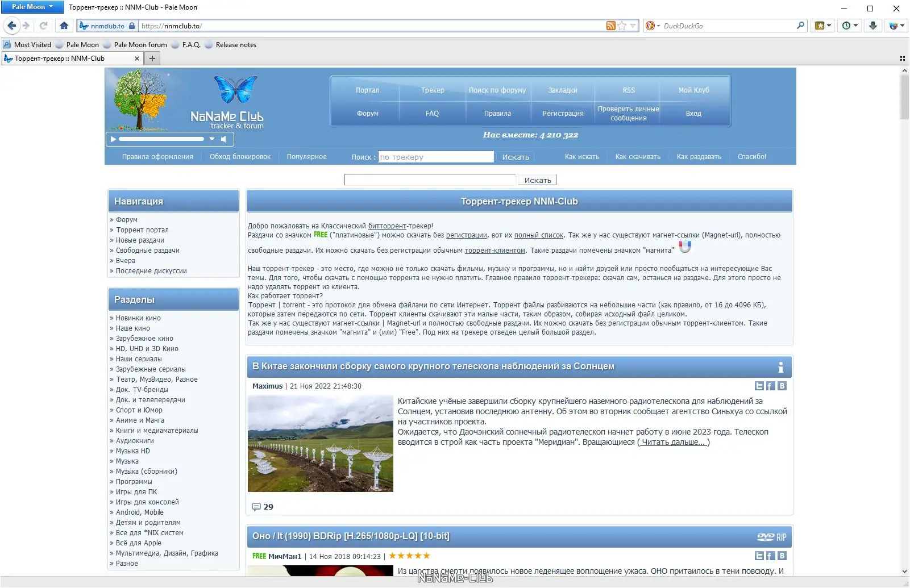
Task: Go back with the browser Back arrow
Action: 11,26
